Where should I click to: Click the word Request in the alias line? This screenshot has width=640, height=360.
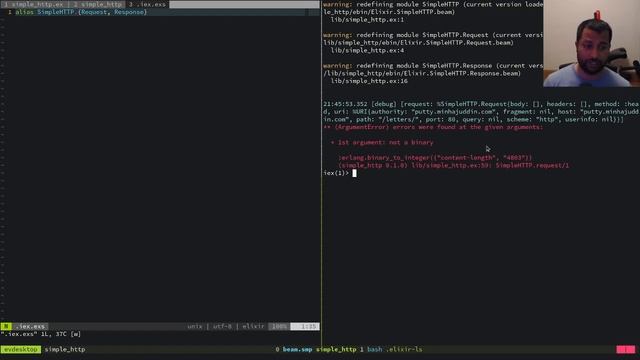point(94,12)
